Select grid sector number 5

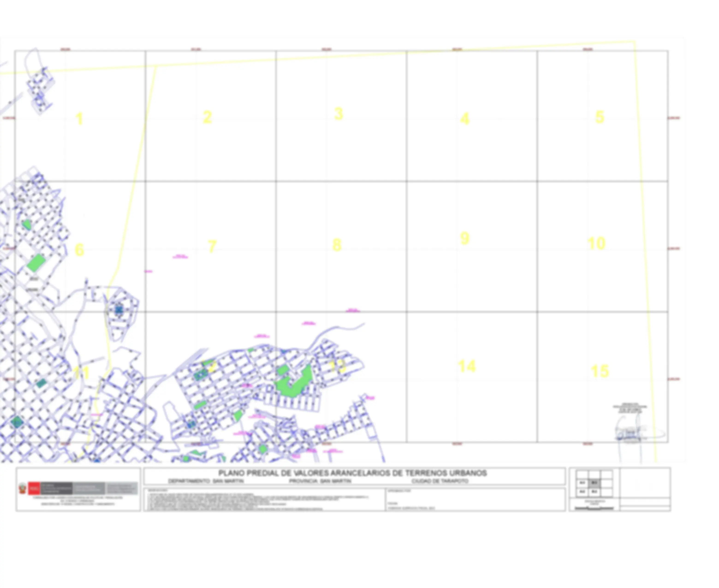coord(599,117)
